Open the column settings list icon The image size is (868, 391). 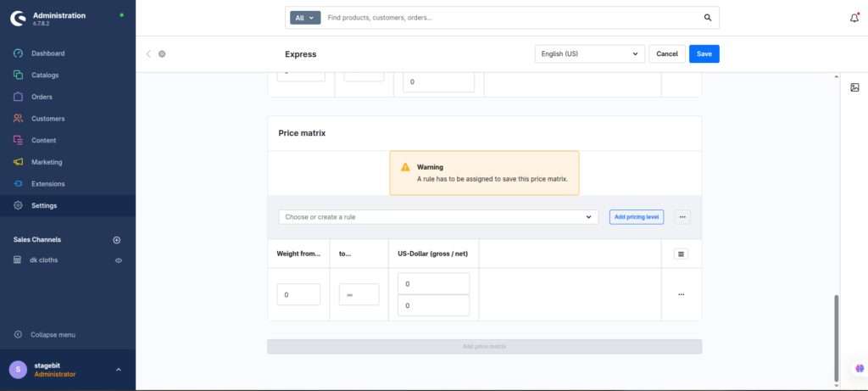(x=681, y=254)
